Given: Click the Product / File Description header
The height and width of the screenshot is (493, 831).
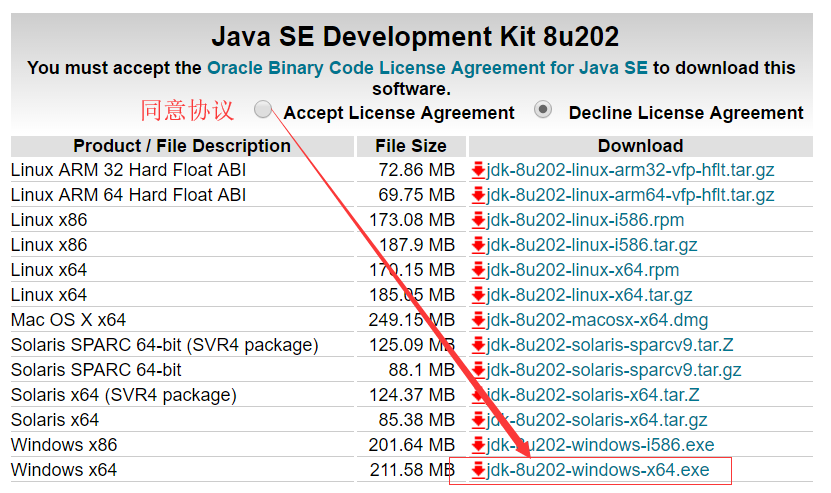Looking at the screenshot, I should pos(182,146).
